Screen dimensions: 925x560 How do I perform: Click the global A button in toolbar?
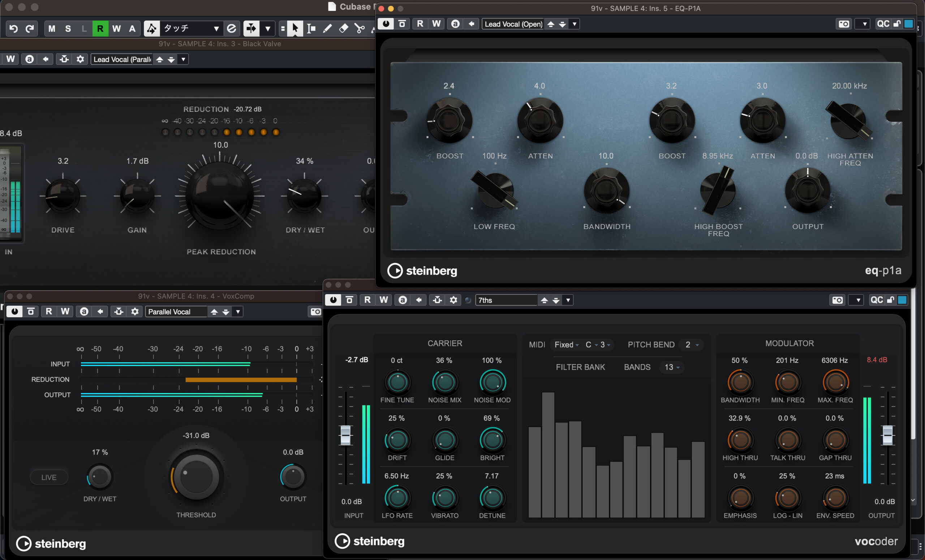point(132,29)
